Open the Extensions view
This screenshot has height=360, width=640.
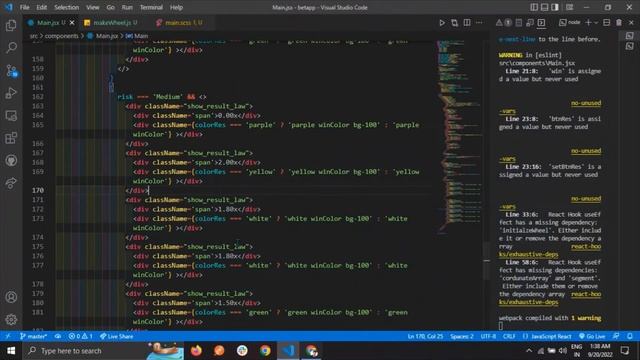pyautogui.click(x=11, y=138)
